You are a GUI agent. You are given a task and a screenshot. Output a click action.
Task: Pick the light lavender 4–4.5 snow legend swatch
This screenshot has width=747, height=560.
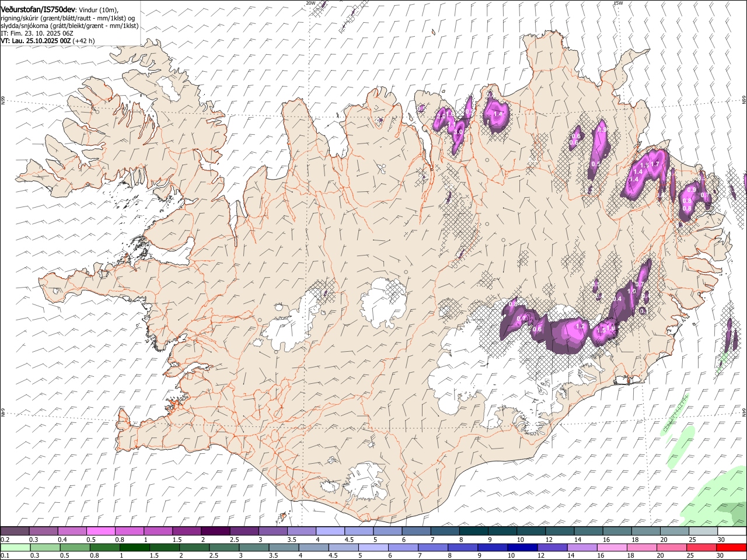click(329, 531)
